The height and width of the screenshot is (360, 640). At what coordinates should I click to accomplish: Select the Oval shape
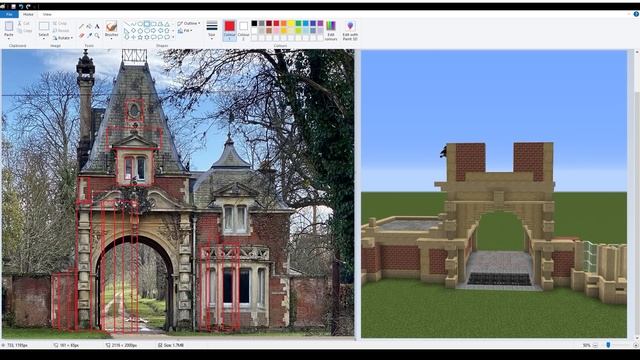(x=140, y=24)
